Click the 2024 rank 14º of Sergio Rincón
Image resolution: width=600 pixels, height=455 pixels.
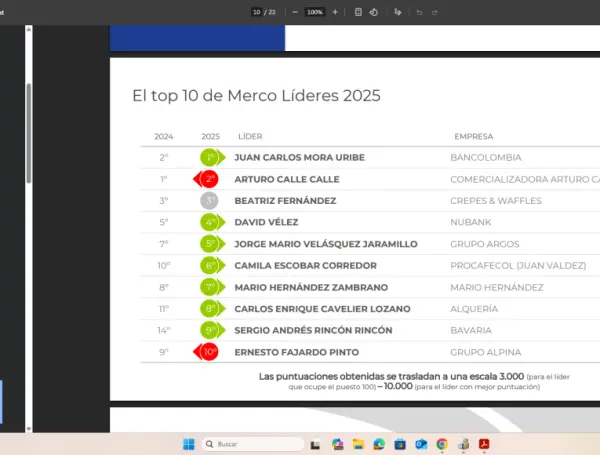pos(164,330)
